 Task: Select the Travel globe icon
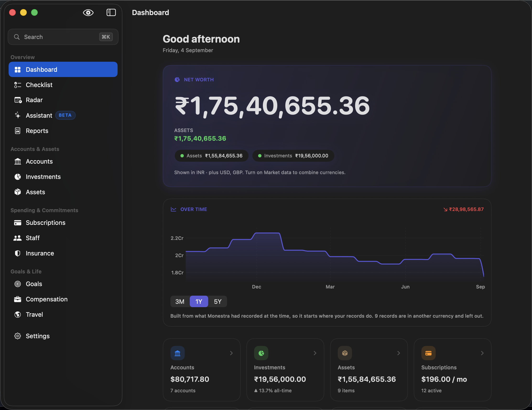coord(17,315)
